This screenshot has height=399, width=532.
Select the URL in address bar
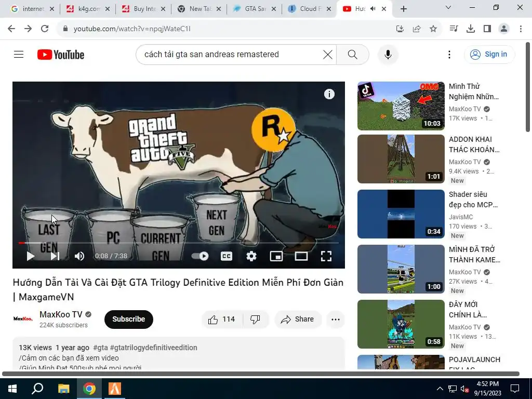tap(132, 29)
